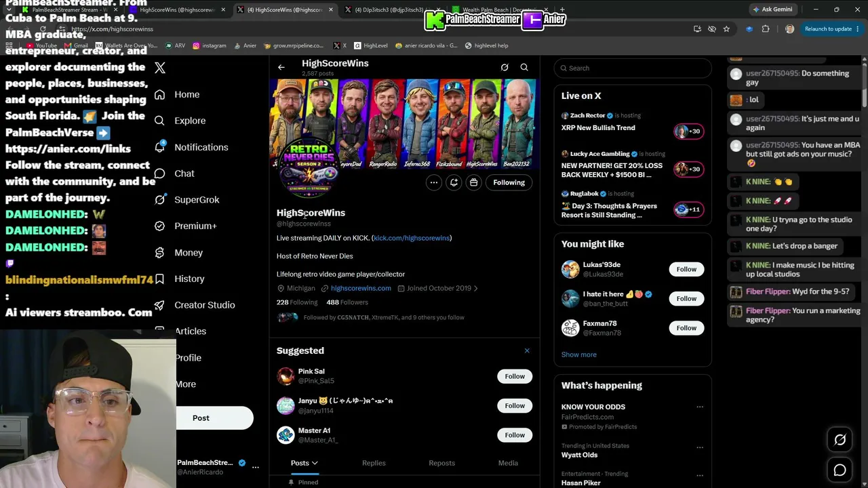The width and height of the screenshot is (868, 488).
Task: Open options for the KNOW YOUR ODDS promotion
Action: click(700, 407)
